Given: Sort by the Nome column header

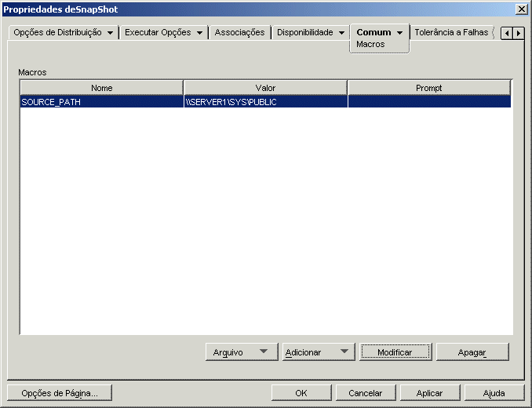Looking at the screenshot, I should click(x=102, y=88).
